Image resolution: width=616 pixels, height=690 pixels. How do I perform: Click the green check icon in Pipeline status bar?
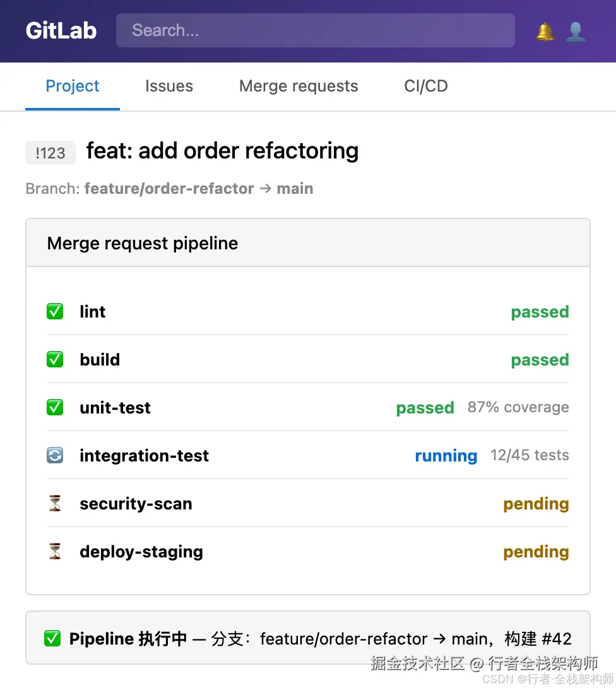pyautogui.click(x=52, y=638)
